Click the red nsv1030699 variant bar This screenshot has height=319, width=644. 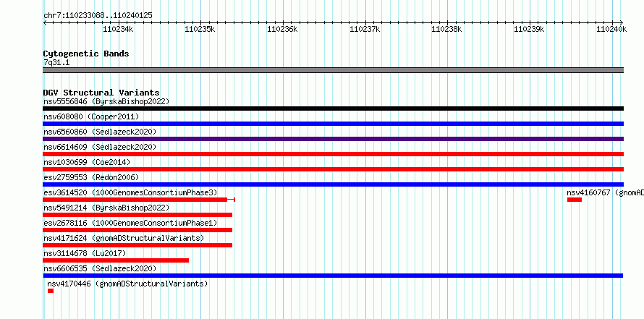[x=333, y=169]
